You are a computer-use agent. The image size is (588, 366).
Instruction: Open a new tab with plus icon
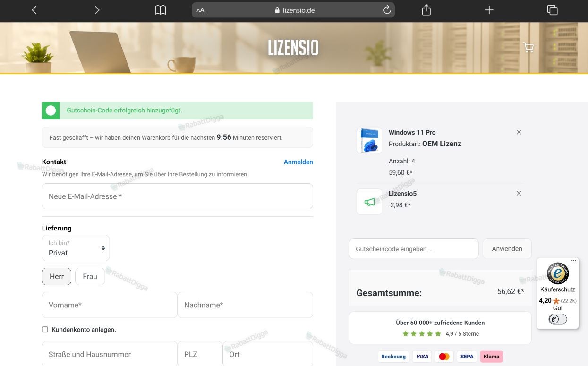click(489, 10)
